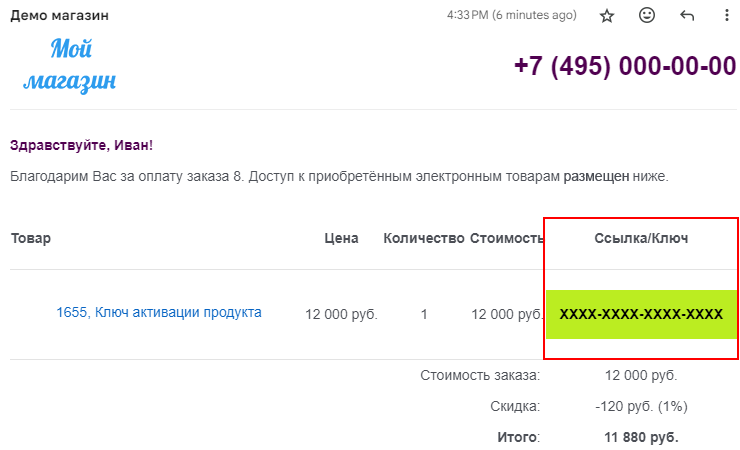Viewport: 740px width, 450px height.
Task: Click the Мой магазин store logo
Action: (70, 63)
